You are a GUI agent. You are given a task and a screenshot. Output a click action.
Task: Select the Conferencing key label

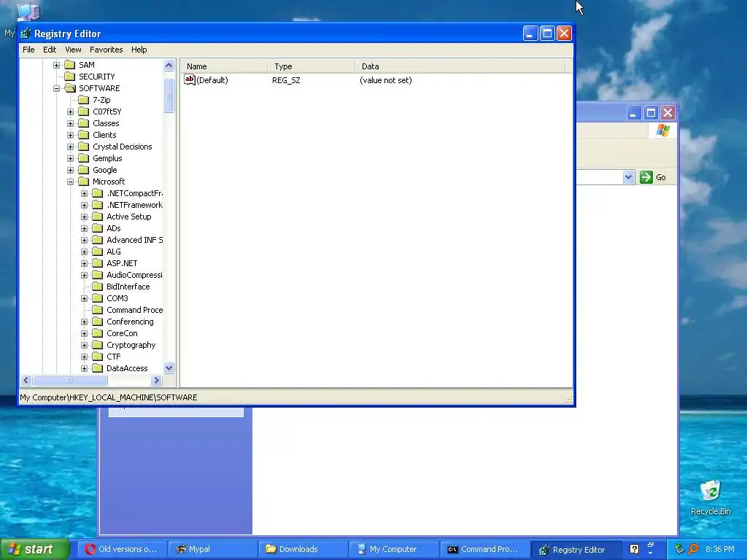coord(130,322)
